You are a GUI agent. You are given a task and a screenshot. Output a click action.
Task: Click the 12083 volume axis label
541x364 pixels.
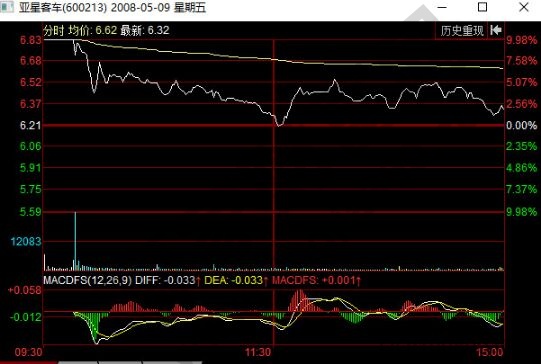26,241
